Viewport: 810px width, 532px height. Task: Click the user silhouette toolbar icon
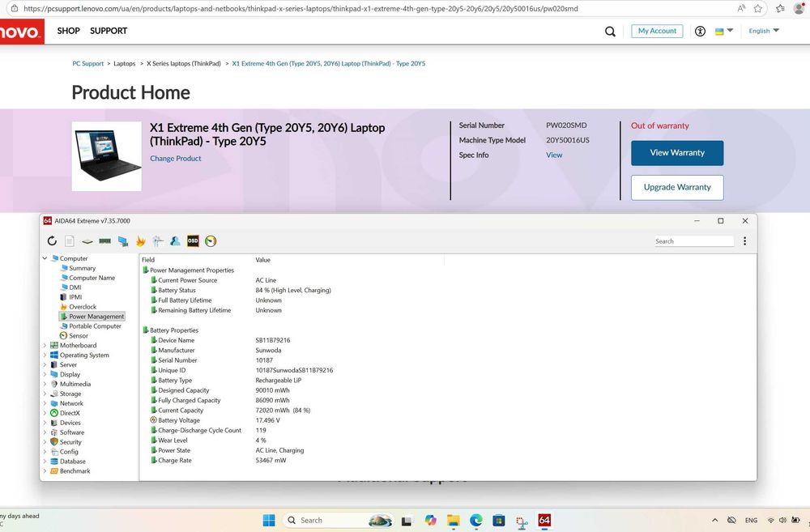[175, 240]
